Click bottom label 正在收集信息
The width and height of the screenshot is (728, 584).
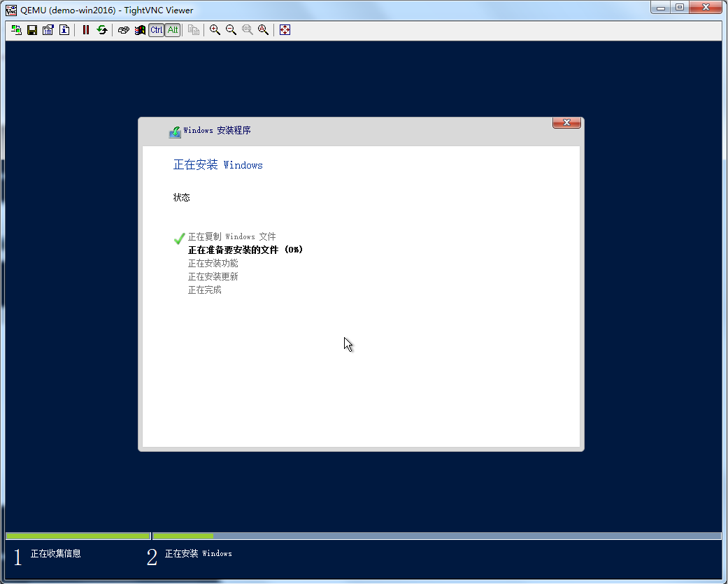click(56, 553)
